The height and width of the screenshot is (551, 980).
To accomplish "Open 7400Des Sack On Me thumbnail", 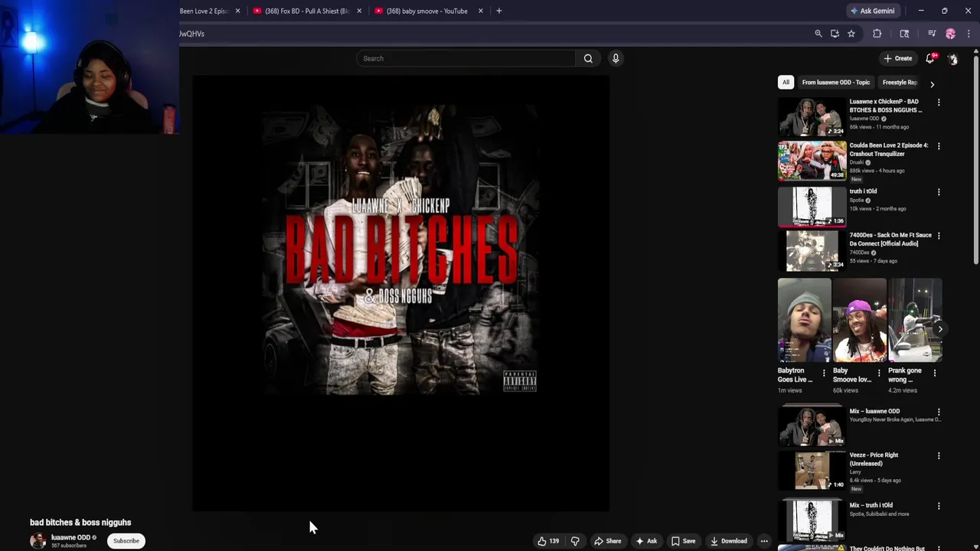I will pyautogui.click(x=812, y=251).
